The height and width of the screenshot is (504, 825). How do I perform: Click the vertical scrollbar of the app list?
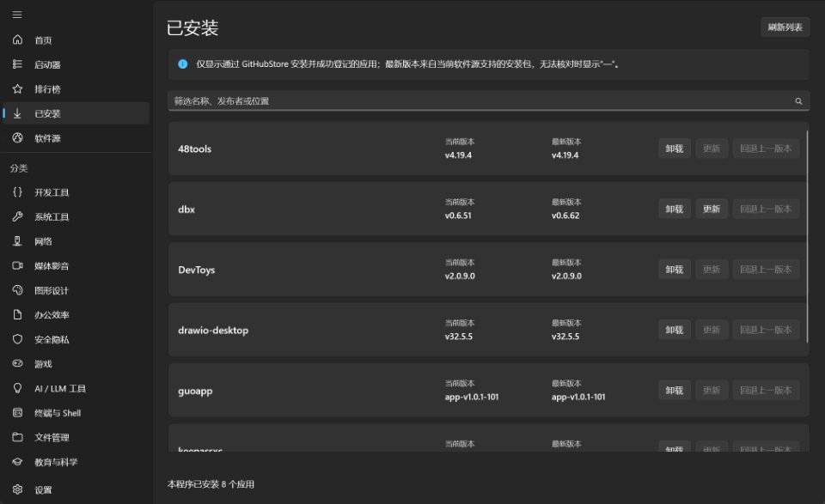pyautogui.click(x=807, y=236)
